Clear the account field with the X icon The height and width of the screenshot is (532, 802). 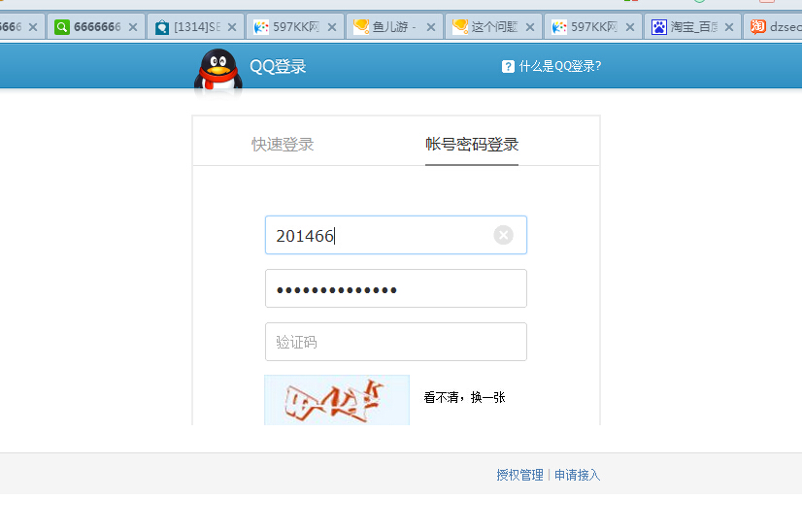[503, 235]
